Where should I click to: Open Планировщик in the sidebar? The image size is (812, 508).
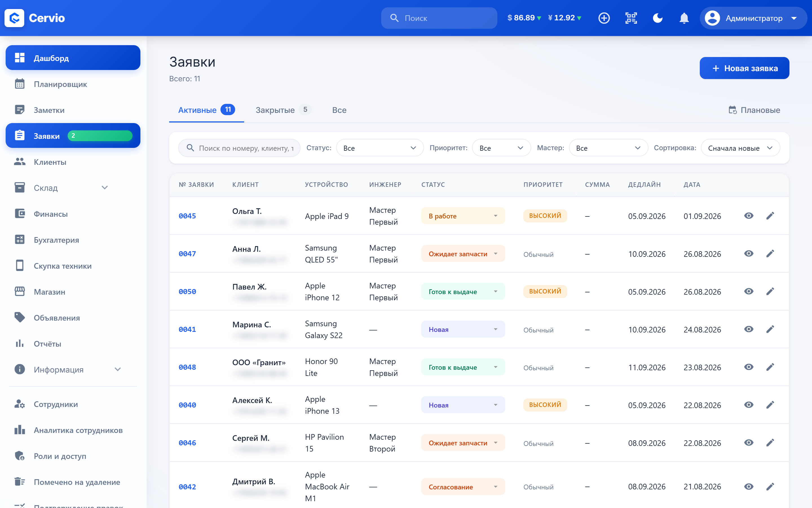tap(73, 84)
